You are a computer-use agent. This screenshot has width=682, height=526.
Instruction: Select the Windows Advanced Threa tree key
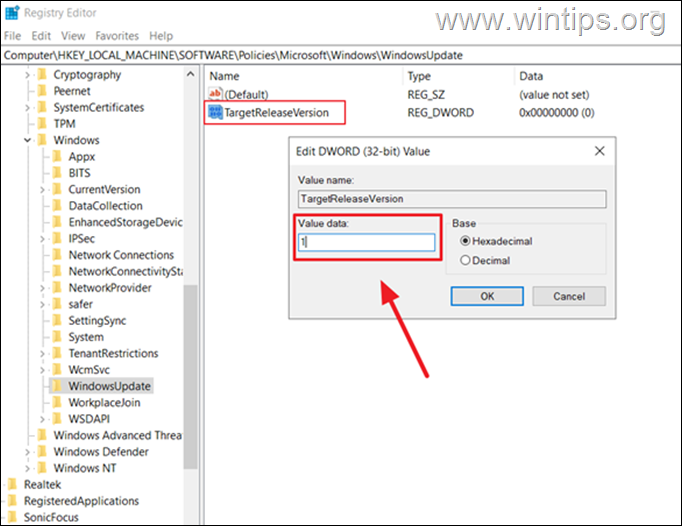point(117,435)
